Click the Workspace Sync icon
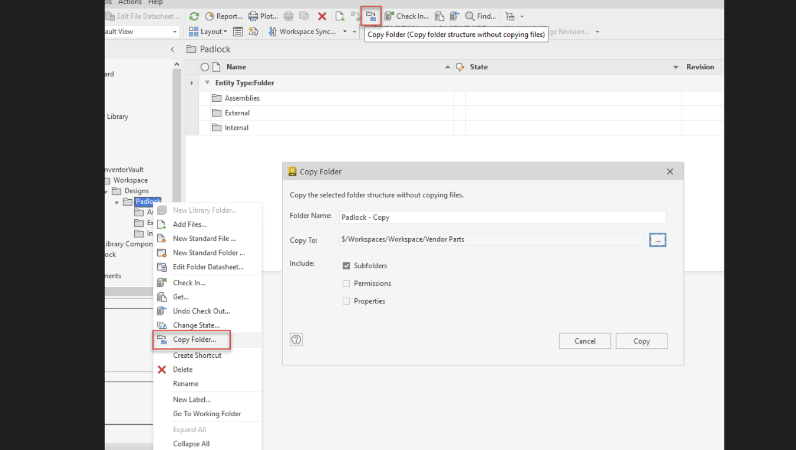Image resolution: width=796 pixels, height=450 pixels. pos(273,31)
